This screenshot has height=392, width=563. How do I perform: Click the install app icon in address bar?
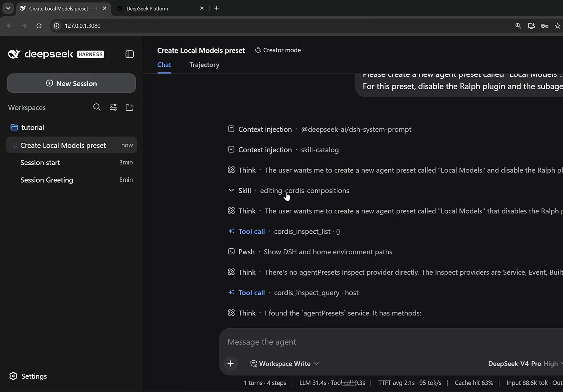(x=531, y=26)
